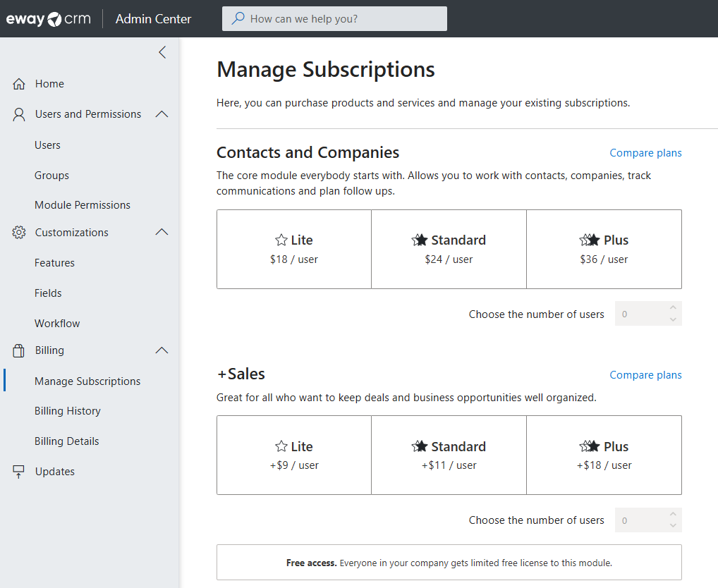Screen dimensions: 718x588
Task: Select Sales Standard plan at +$11 per user
Action: coord(449,455)
